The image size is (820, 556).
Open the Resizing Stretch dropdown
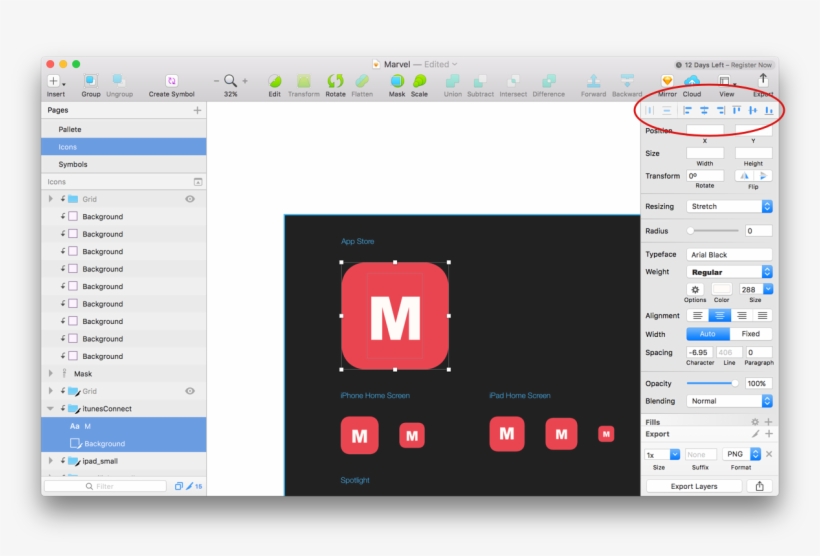point(729,206)
